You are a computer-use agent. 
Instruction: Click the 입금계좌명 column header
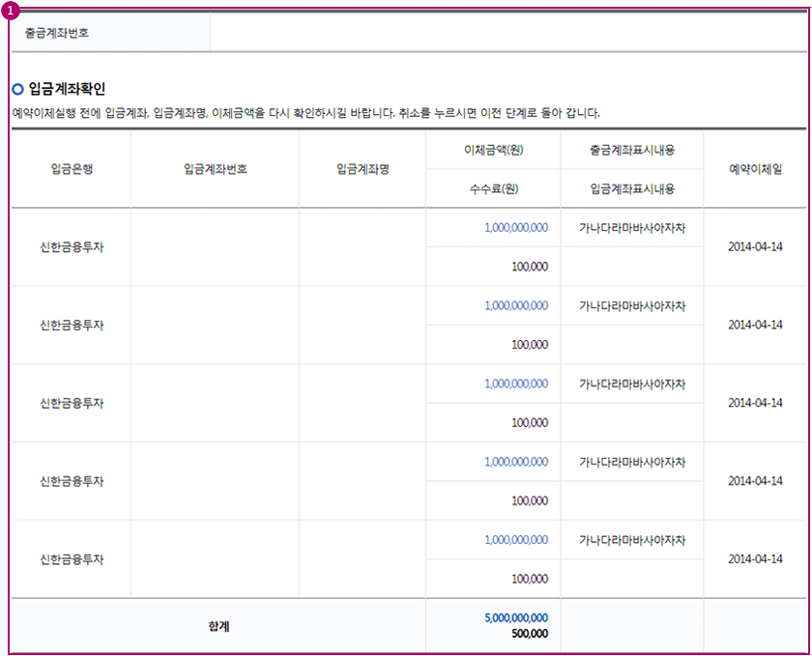(362, 169)
